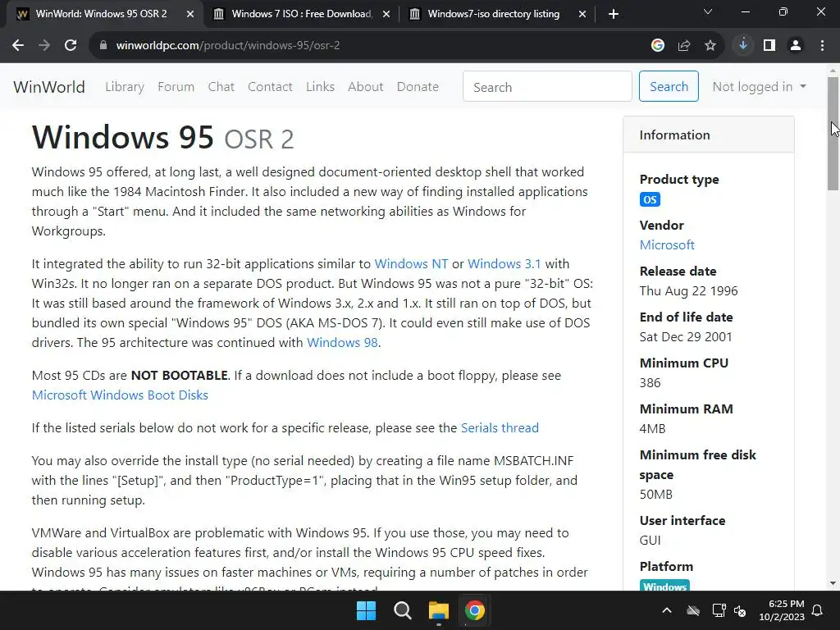
Task: Open the Microsoft vendor link
Action: [x=667, y=245]
